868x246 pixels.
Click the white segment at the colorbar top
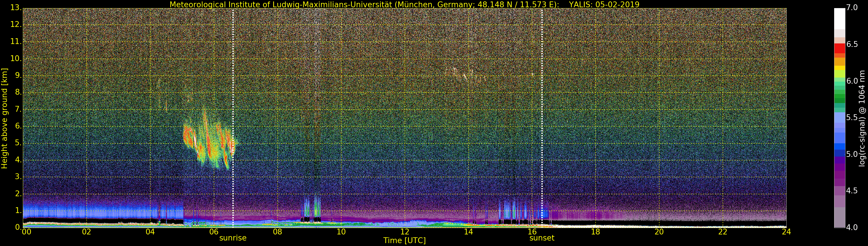[x=839, y=19]
